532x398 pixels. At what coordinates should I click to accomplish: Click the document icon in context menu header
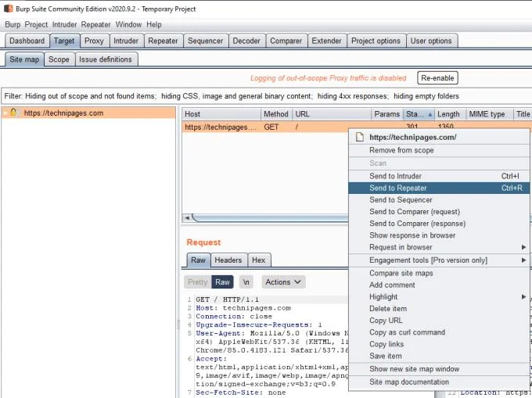click(x=360, y=137)
